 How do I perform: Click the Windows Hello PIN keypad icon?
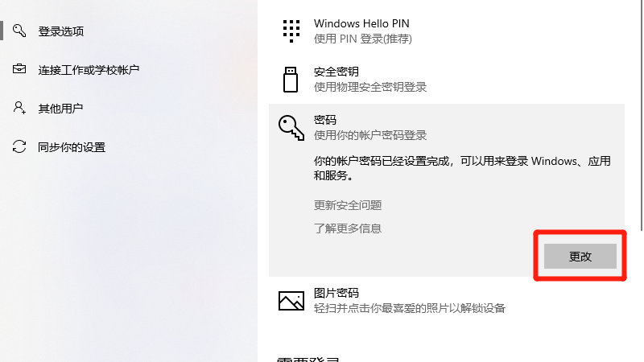pos(291,31)
